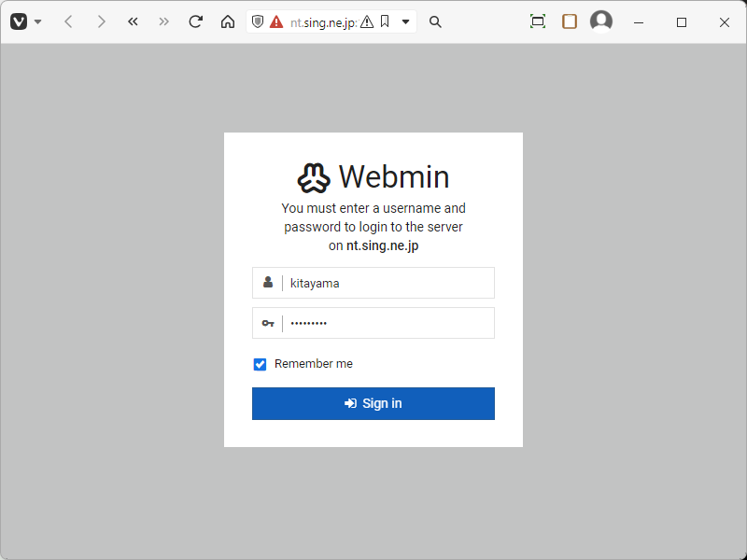Viewport: 747px width, 560px height.
Task: Click the Vivaldi menu dropdown arrow
Action: 38,21
